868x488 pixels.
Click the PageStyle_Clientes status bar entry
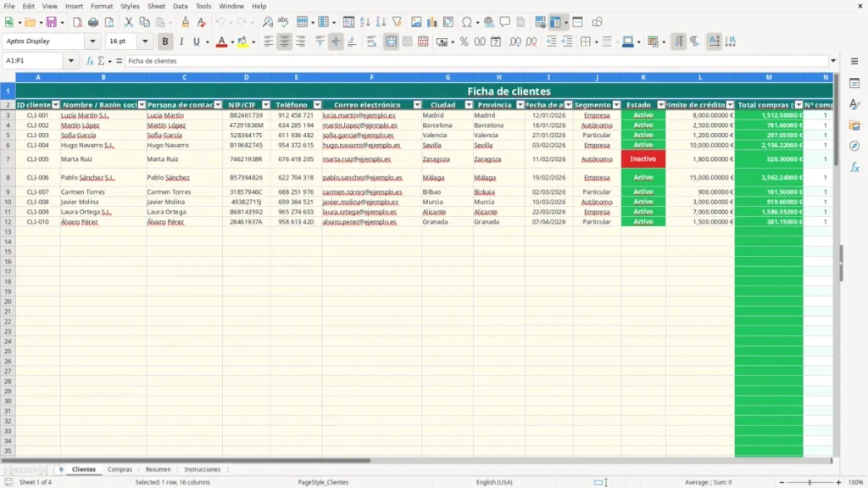pos(323,482)
